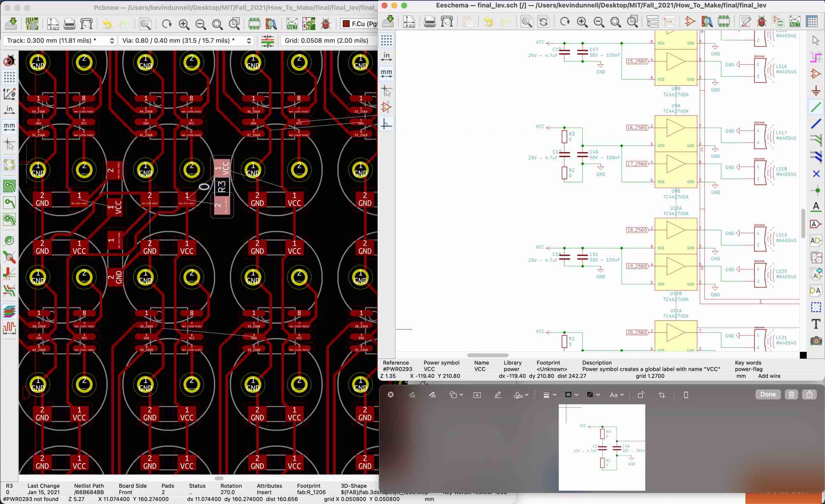Click the Done button in the markup toolbar
Viewport: 825px width, 504px height.
767,394
